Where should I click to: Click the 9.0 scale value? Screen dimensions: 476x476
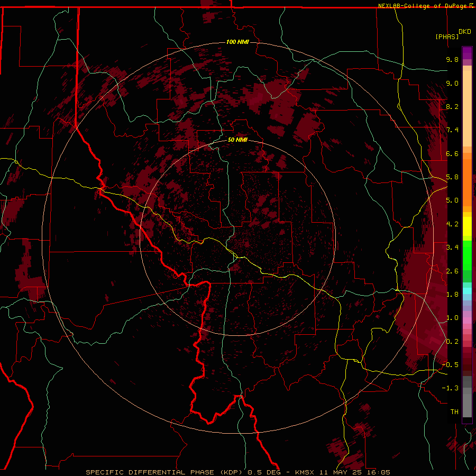tap(452, 83)
